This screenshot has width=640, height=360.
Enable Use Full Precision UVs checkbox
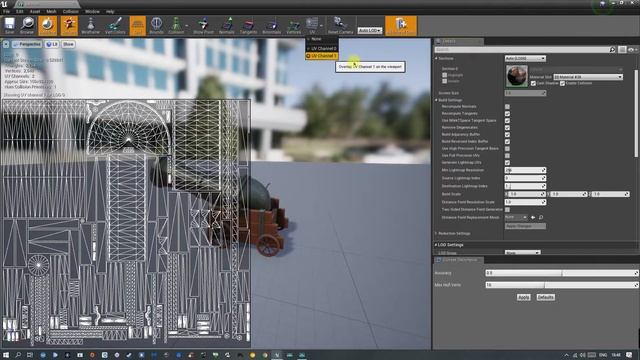tap(507, 156)
